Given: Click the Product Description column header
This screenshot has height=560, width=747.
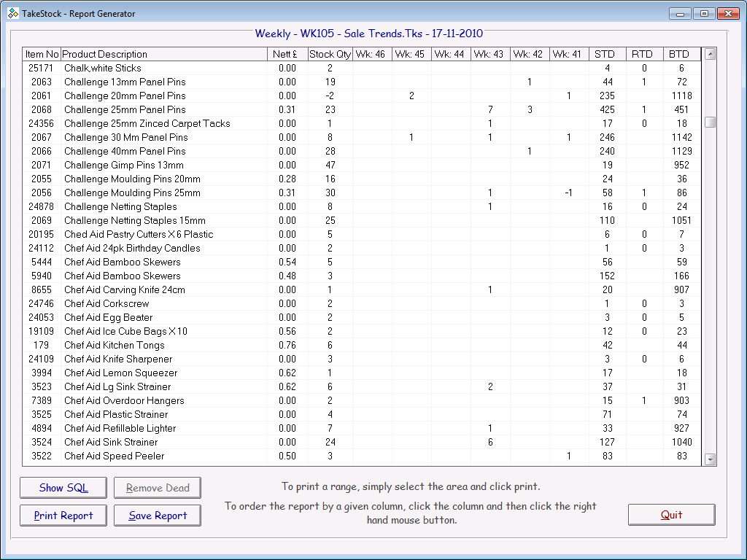Looking at the screenshot, I should (x=164, y=54).
